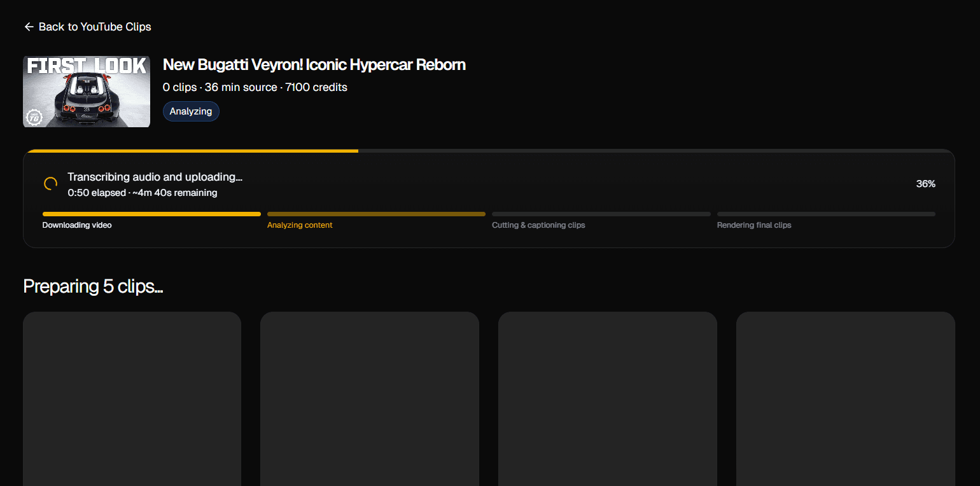Click the Rendering final clips progress segment
This screenshot has width=980, height=486.
825,214
